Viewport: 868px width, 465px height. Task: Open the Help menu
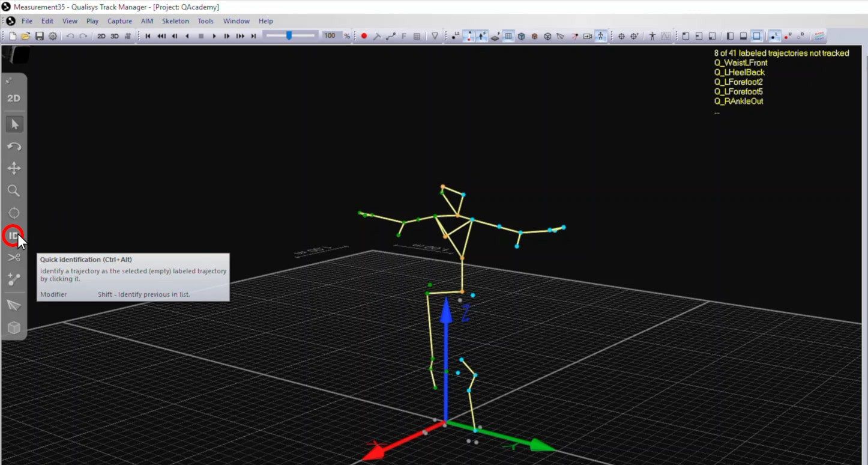point(266,21)
